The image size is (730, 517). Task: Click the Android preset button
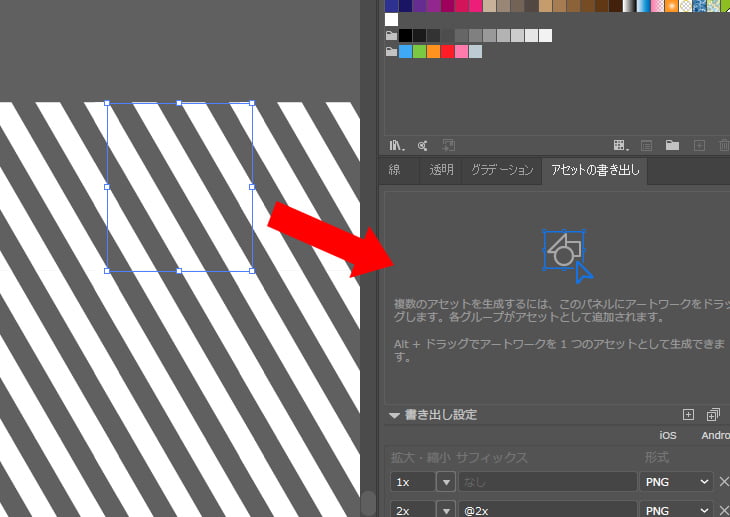(x=715, y=436)
